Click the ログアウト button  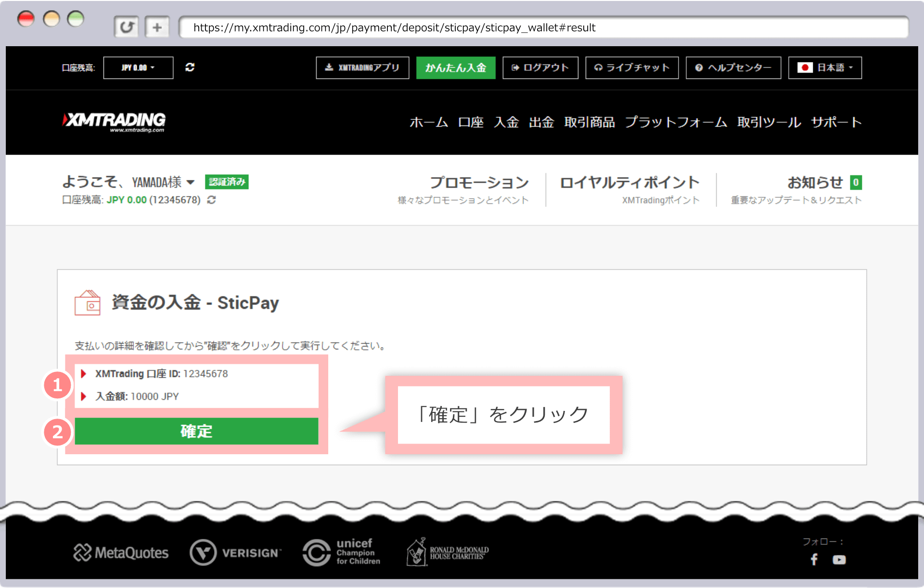pos(540,67)
